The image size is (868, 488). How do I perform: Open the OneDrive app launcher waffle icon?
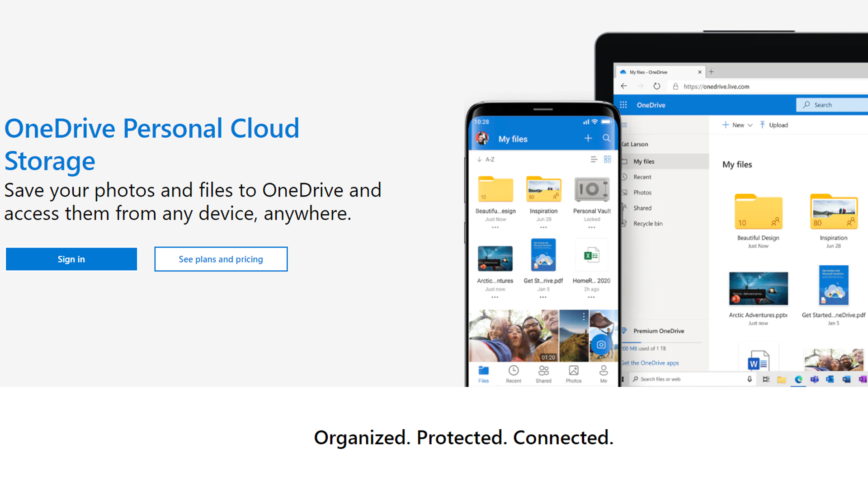623,104
